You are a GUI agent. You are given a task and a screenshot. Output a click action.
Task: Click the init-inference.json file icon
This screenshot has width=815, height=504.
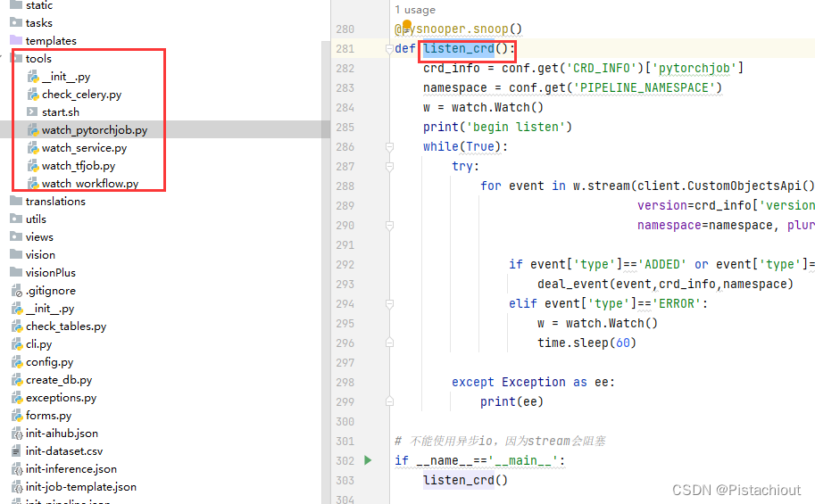point(17,469)
